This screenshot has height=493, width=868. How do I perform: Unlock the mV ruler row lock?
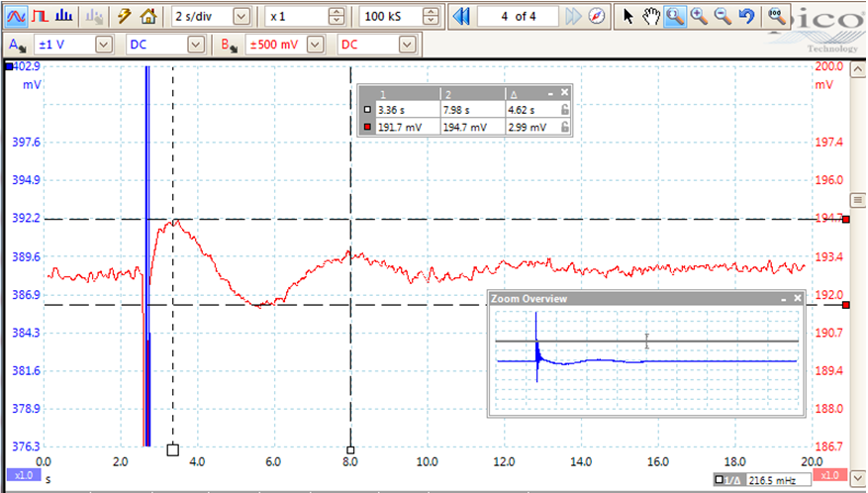[x=564, y=127]
